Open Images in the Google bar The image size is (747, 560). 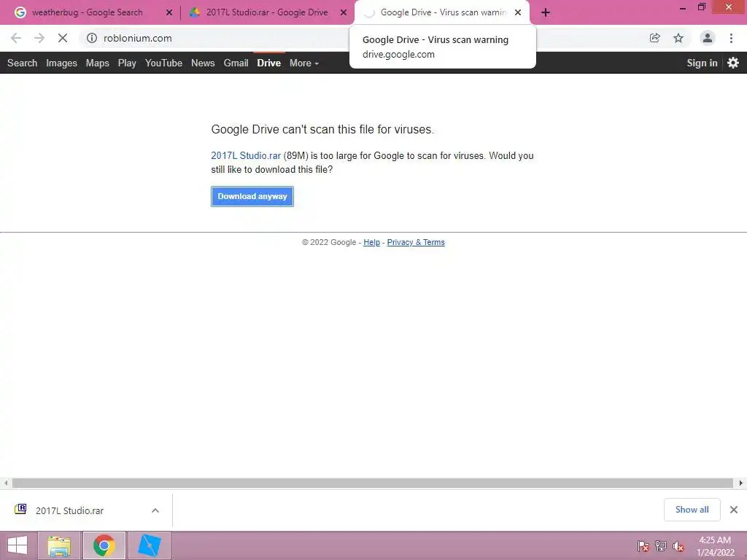click(61, 63)
